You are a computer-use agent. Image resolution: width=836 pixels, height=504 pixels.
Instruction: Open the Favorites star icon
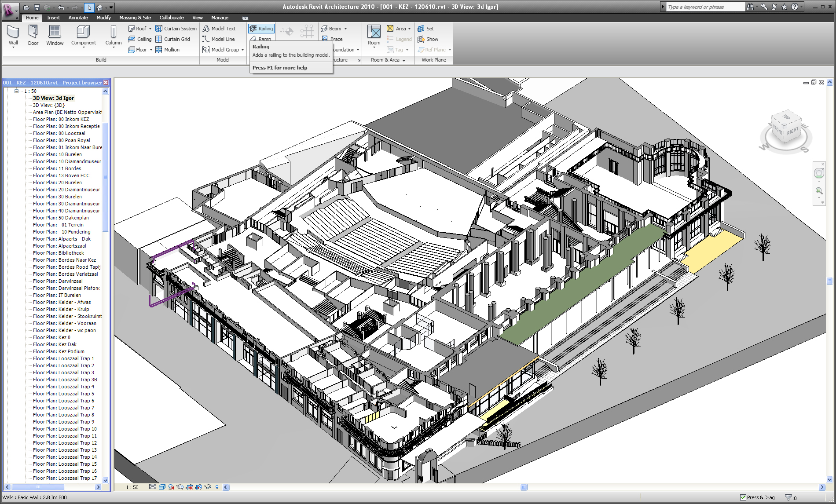pos(784,7)
